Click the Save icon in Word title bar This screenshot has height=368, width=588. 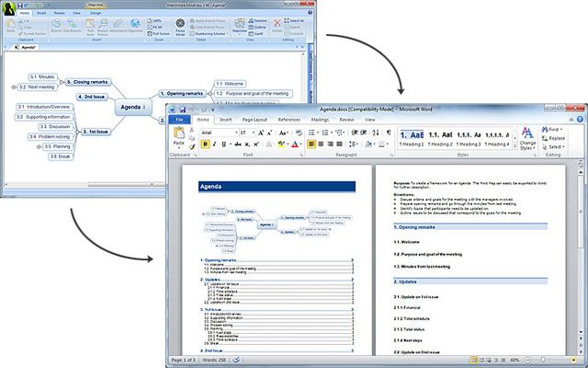(x=183, y=109)
